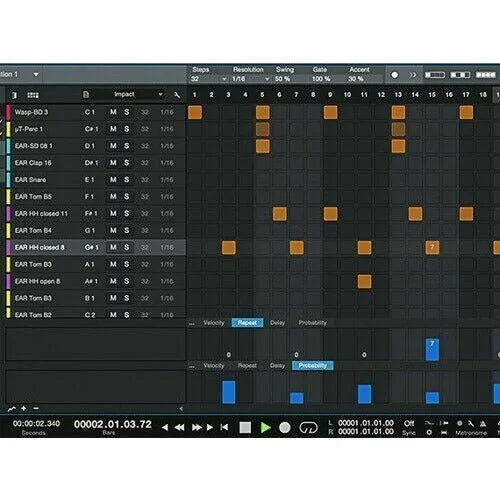Mute the µT-Perc 1 lane
The height and width of the screenshot is (500, 500).
(x=113, y=129)
